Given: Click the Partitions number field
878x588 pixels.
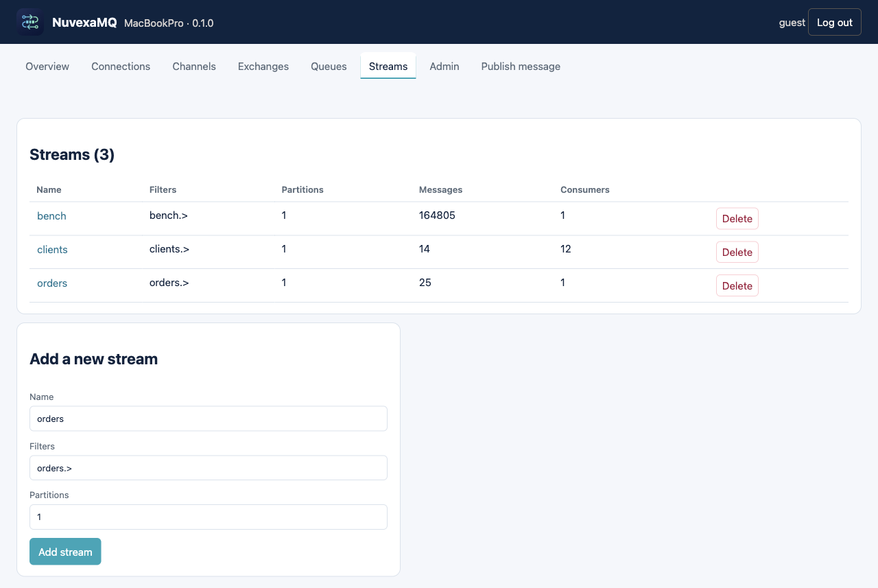Looking at the screenshot, I should coord(209,517).
